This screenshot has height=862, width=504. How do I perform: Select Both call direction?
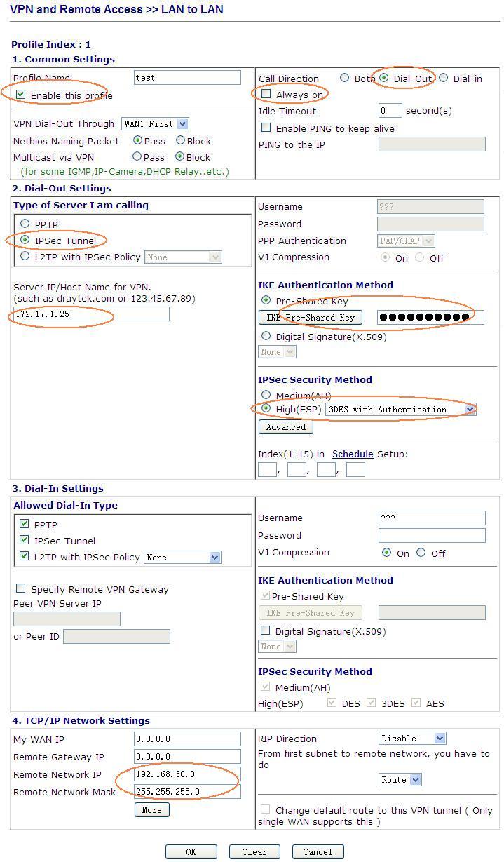345,78
